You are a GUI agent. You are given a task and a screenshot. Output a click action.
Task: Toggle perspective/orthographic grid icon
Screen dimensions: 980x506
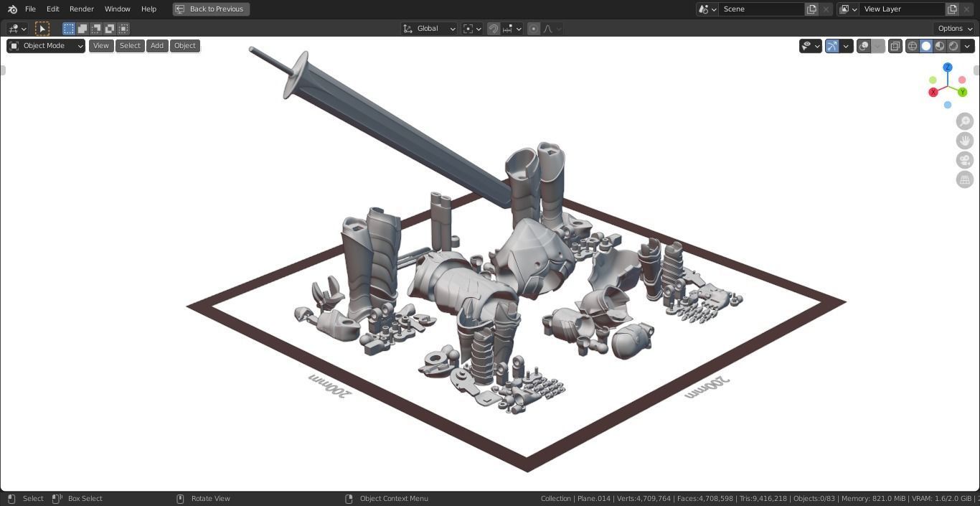pyautogui.click(x=965, y=179)
